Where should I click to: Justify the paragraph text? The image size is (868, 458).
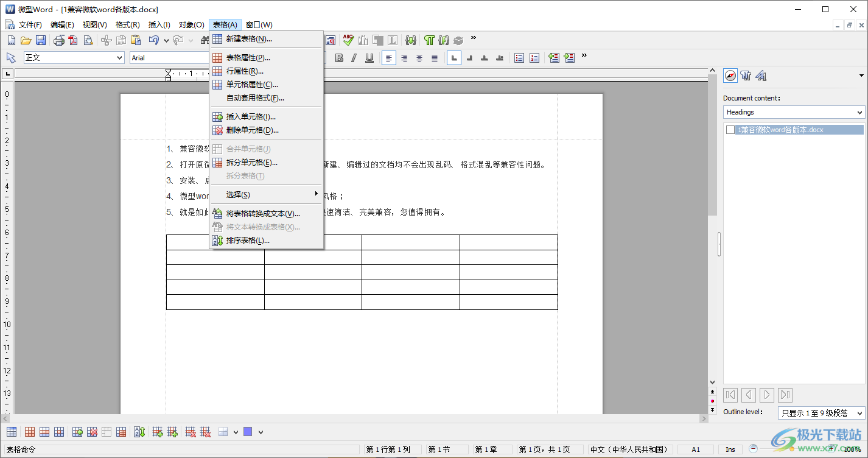[435, 58]
